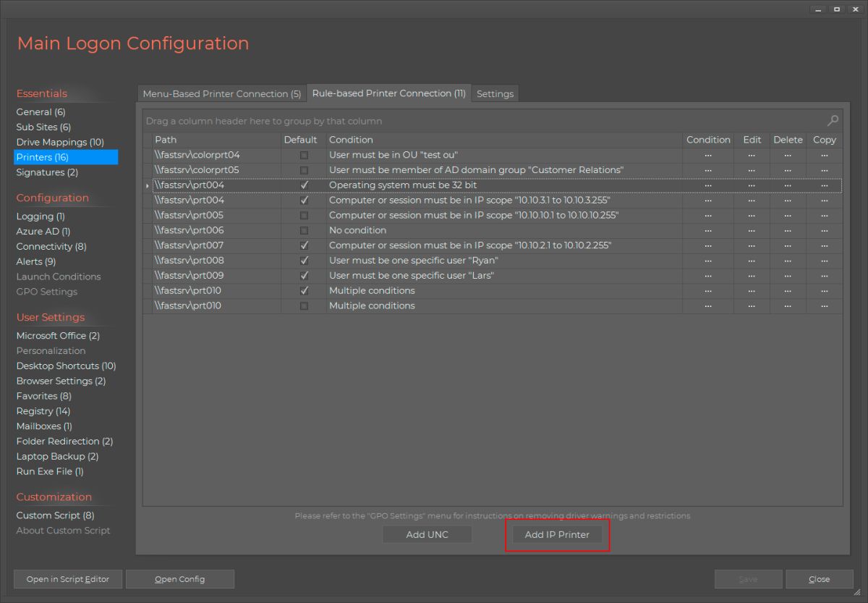Viewport: 868px width, 603px height.
Task: Go to Registry (14)
Action: (x=43, y=411)
